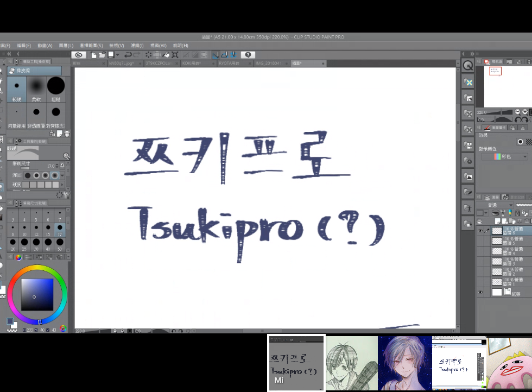Select the 粗糙 rough eraser sub tool
Screen dimensions: 532x392
(55, 89)
